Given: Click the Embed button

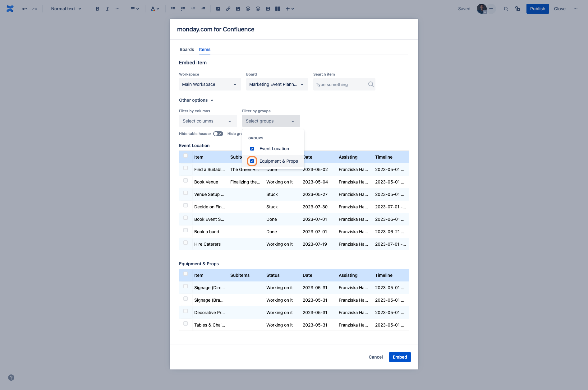Looking at the screenshot, I should (x=400, y=357).
